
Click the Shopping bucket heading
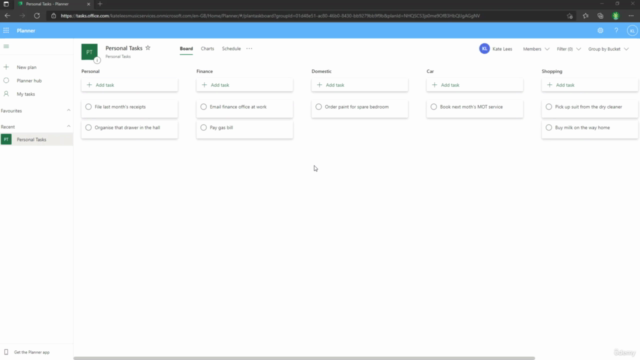(552, 71)
